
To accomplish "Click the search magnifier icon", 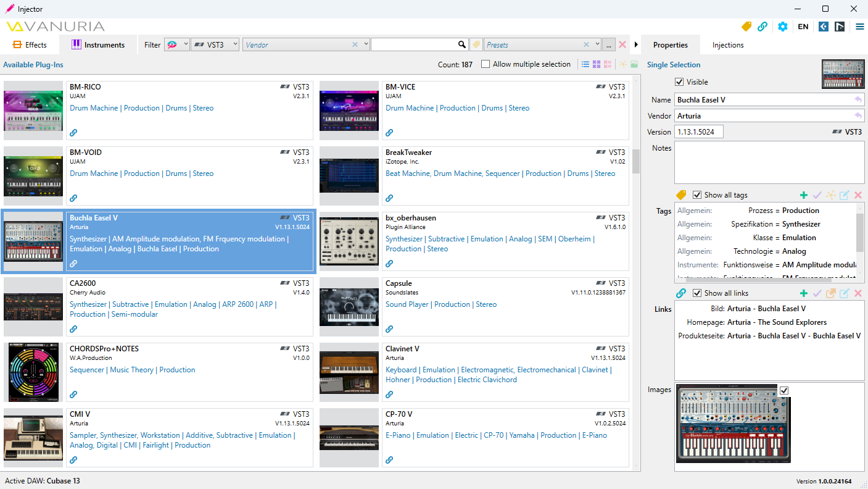I will point(461,44).
